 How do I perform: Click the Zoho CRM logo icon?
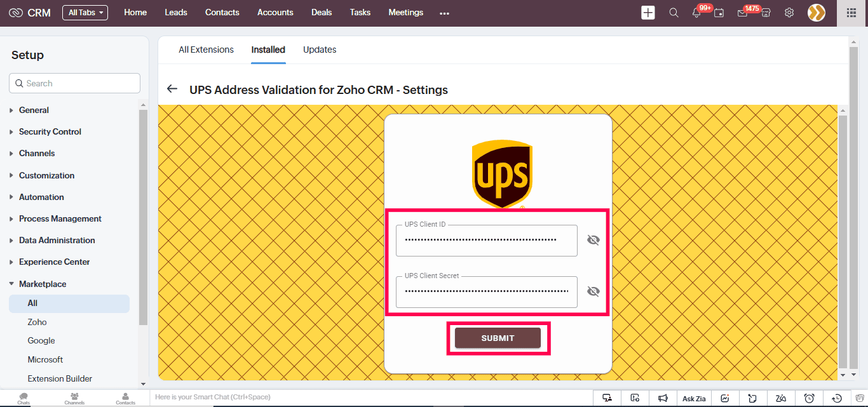(x=16, y=13)
